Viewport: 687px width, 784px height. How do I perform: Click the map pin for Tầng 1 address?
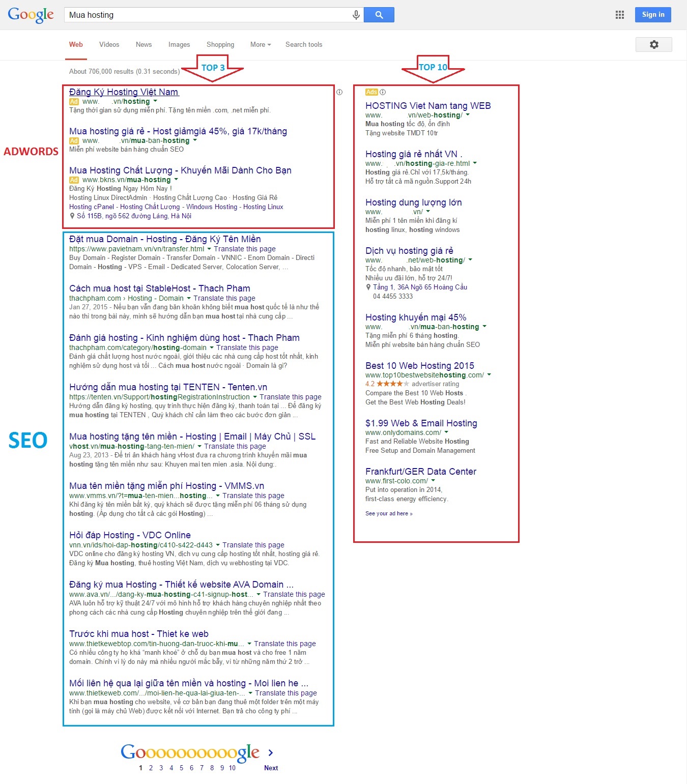point(368,287)
